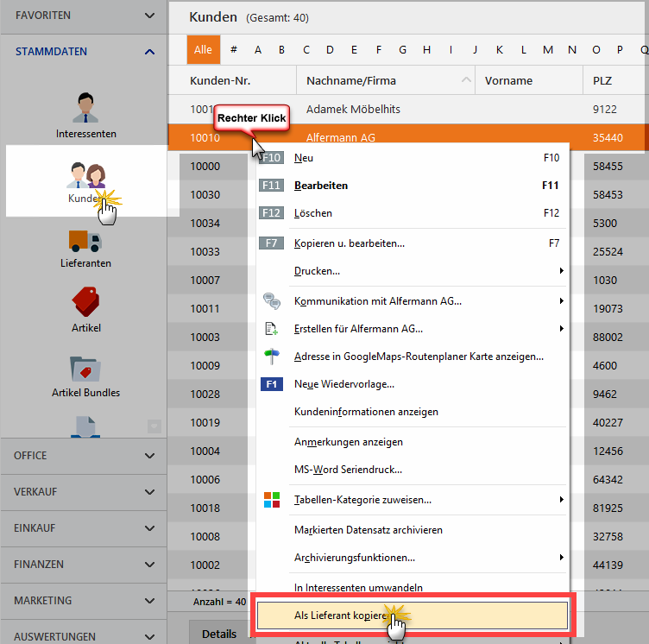Expand the MARKETING section

coord(84,601)
